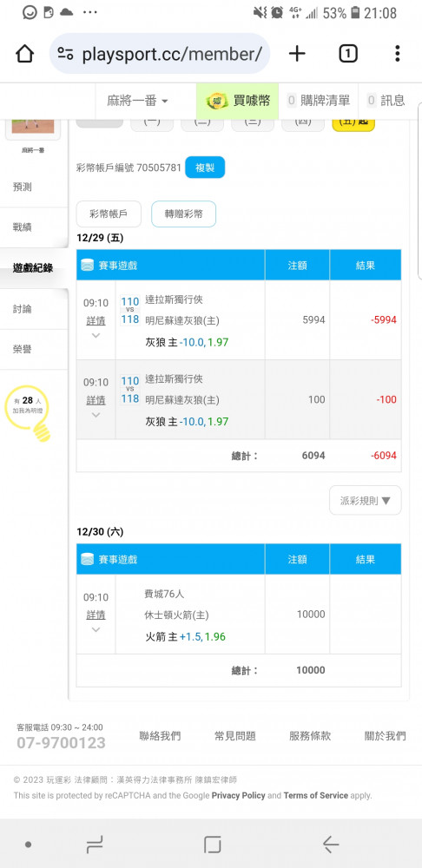Open the 戰績 sidebar item
The width and height of the screenshot is (422, 868).
click(x=33, y=227)
